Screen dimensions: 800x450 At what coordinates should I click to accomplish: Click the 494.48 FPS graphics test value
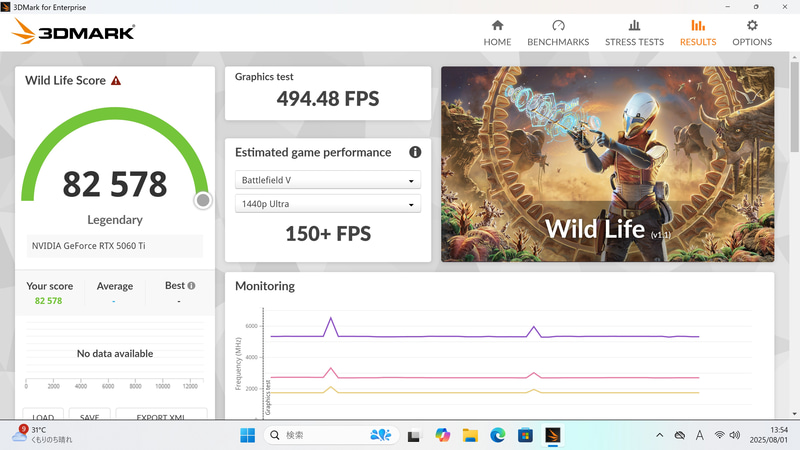point(328,98)
